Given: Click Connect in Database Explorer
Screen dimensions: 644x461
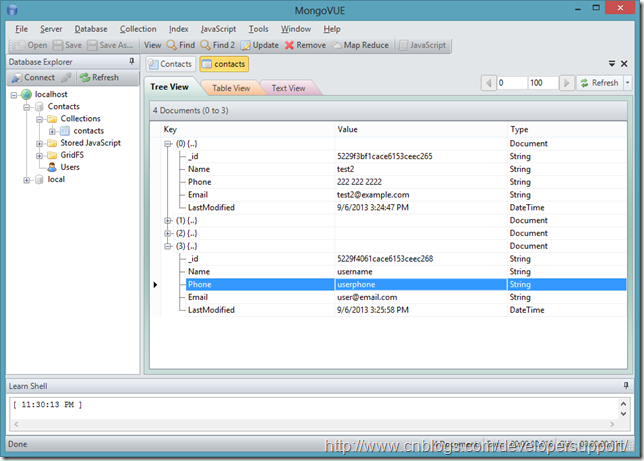Looking at the screenshot, I should point(32,77).
